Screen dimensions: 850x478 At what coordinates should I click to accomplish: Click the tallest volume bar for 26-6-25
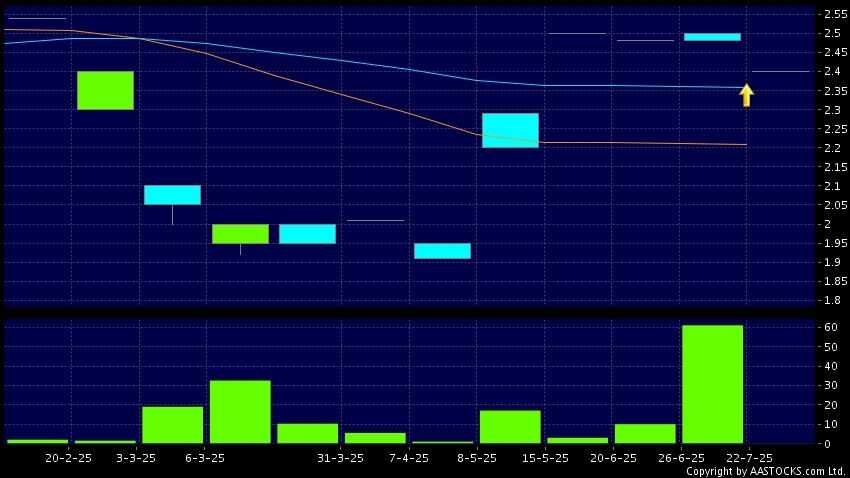click(x=712, y=384)
